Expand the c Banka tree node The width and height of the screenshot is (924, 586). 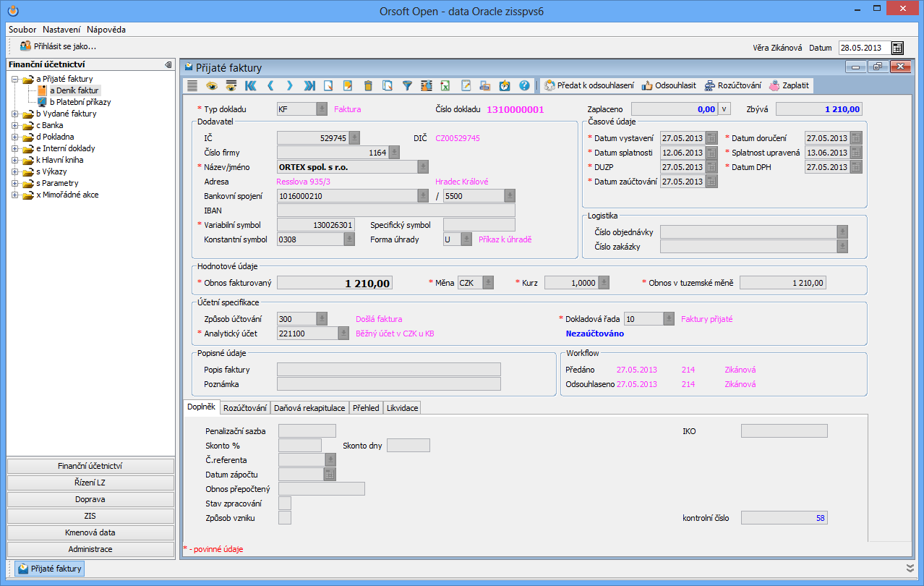15,125
